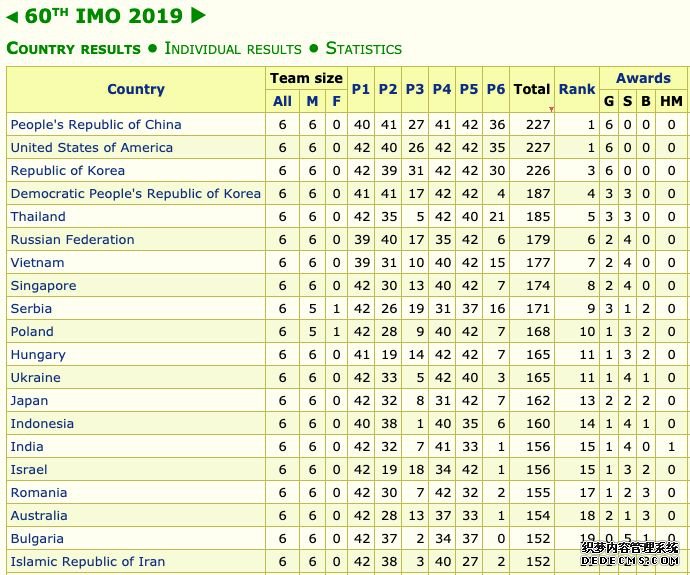Open Democratic People's Republic of Korea link
The image size is (690, 575).
[x=136, y=194]
